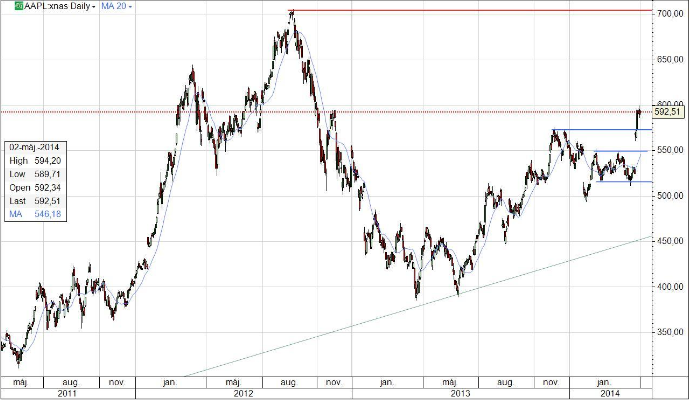This screenshot has width=689, height=400.
Task: Click the 2011 year label on the time axis
Action: (67, 393)
